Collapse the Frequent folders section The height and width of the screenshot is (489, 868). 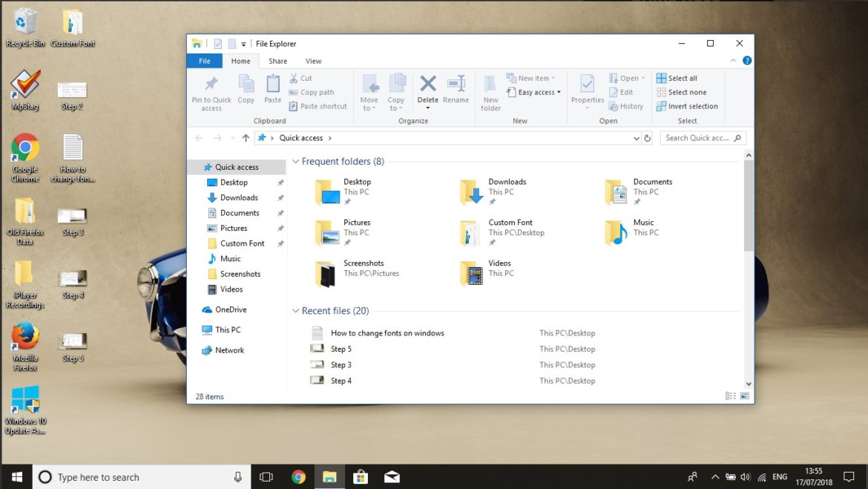tap(295, 161)
